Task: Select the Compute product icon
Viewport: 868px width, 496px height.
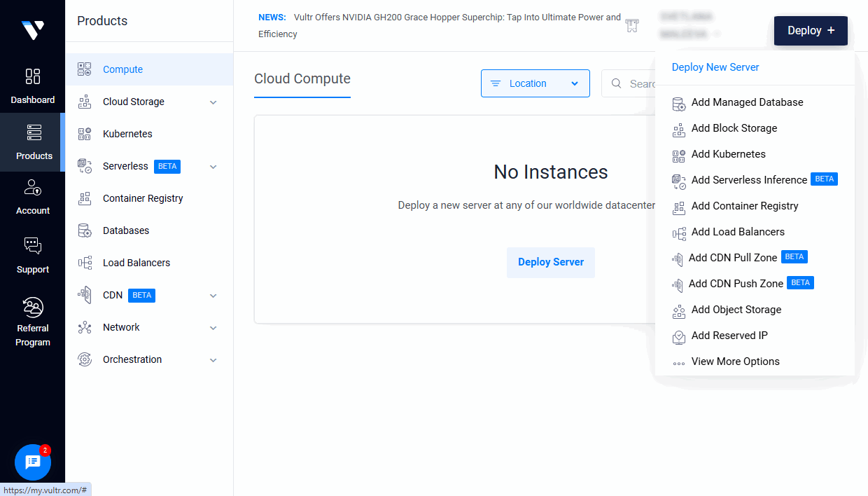Action: [85, 69]
